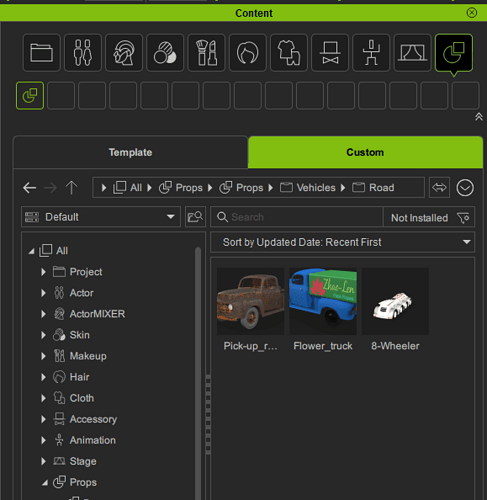Open the Animation category icon
Image resolution: width=487 pixels, height=500 pixels.
(371, 53)
